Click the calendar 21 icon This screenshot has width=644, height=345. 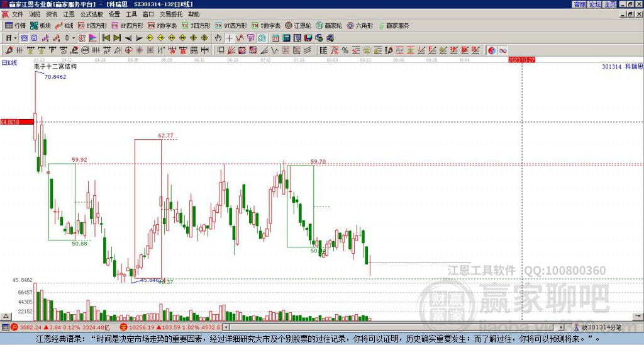(x=275, y=38)
